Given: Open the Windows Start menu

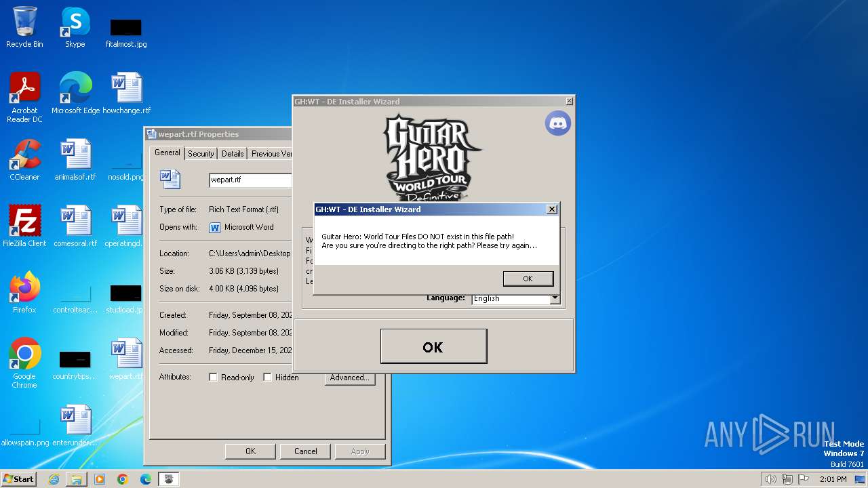Looking at the screenshot, I should [x=19, y=479].
